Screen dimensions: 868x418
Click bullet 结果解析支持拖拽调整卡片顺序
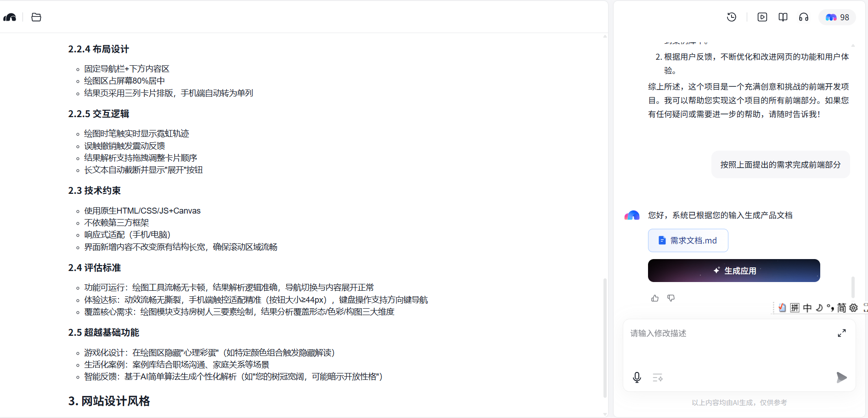click(x=141, y=158)
